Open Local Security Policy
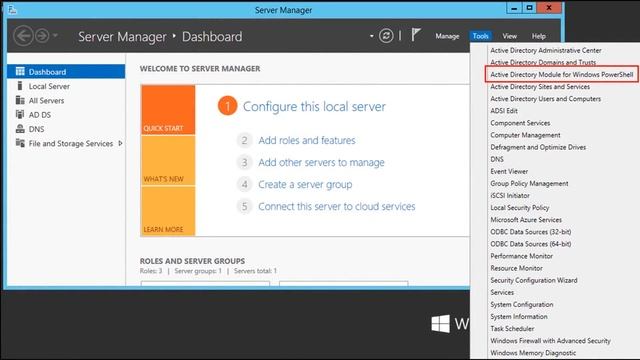640x360 pixels. point(520,207)
